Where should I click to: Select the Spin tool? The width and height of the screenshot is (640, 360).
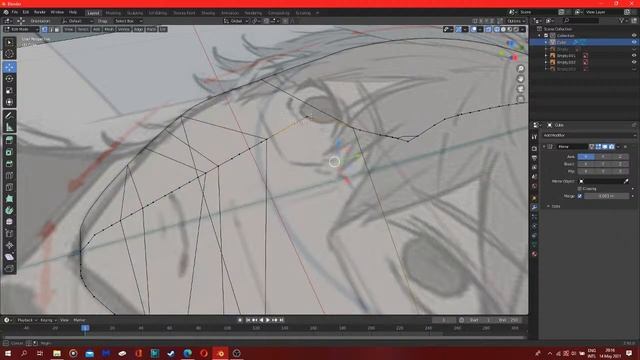click(x=9, y=211)
